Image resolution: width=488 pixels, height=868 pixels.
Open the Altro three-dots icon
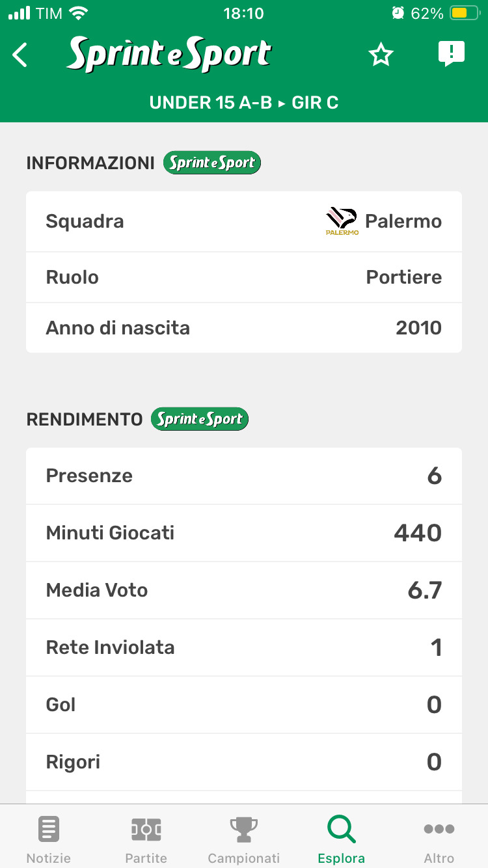pos(439,829)
